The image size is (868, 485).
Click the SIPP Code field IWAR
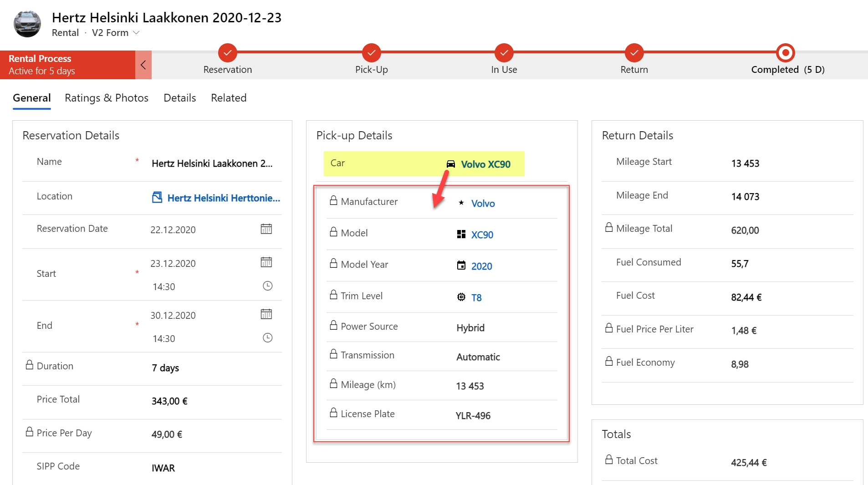pyautogui.click(x=163, y=468)
